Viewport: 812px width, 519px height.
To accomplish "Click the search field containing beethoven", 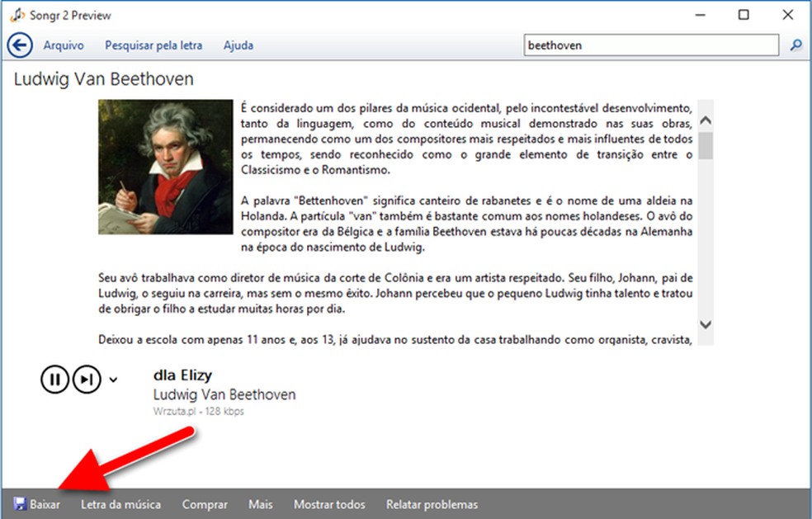I will pos(651,45).
